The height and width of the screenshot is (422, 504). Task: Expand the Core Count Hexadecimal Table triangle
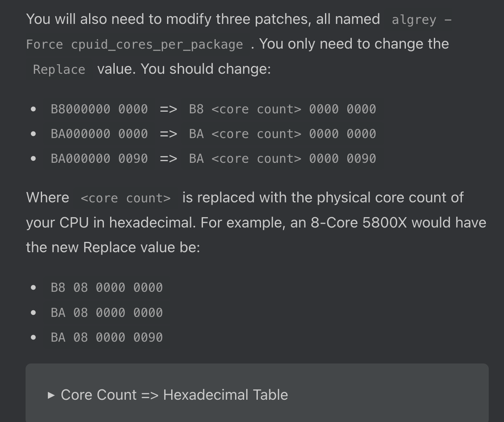(51, 395)
